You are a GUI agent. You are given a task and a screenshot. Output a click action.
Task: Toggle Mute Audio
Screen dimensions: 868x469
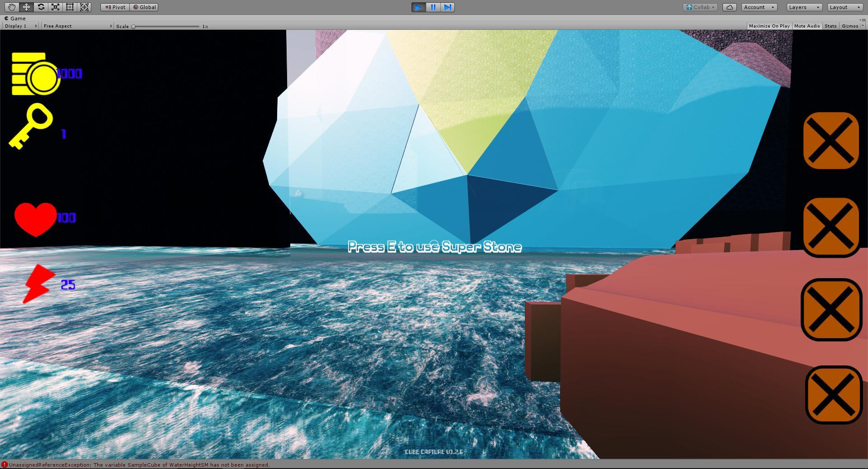(807, 26)
